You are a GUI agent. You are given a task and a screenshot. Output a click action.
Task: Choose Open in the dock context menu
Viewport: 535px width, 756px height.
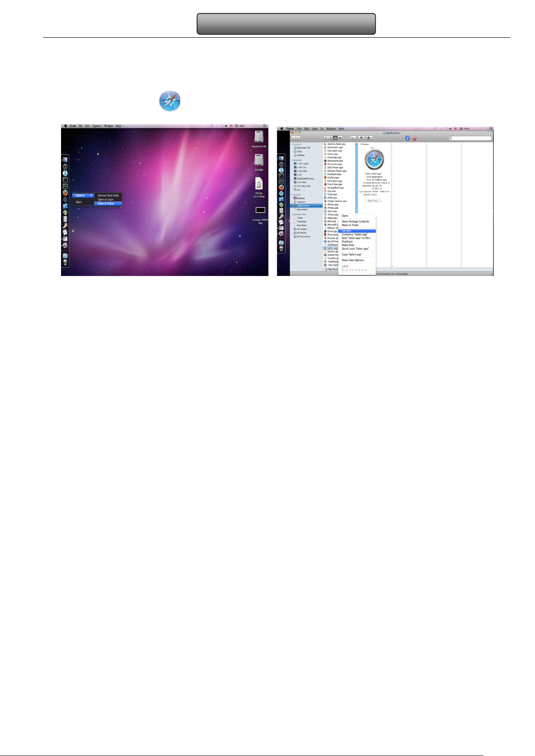tap(79, 202)
